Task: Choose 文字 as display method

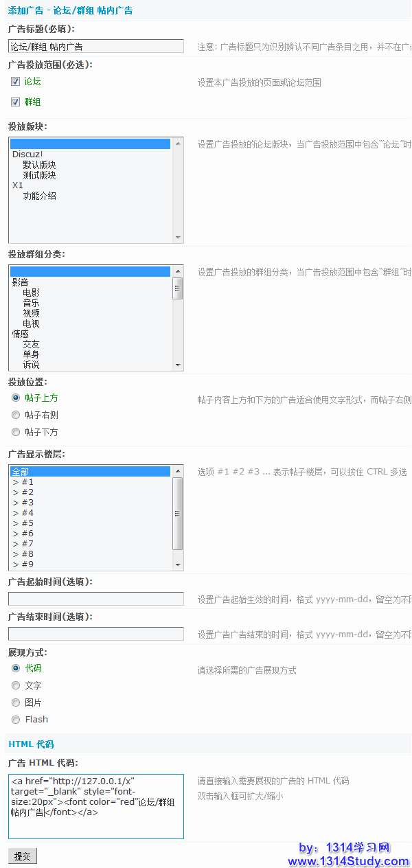Action: (x=16, y=685)
